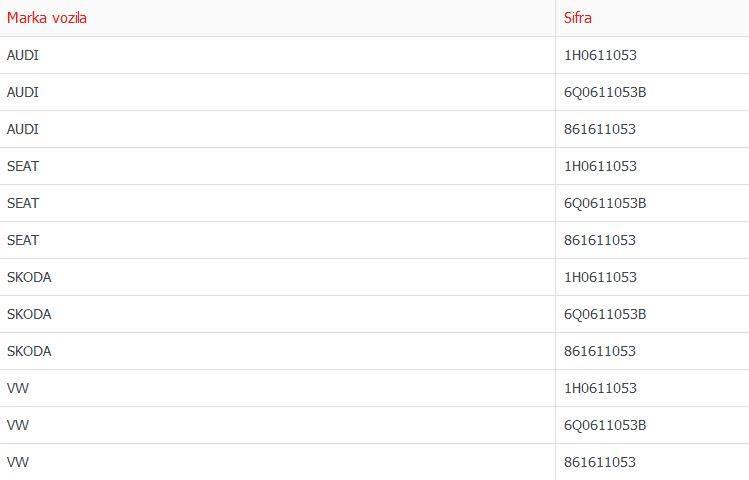
Task: Select SKODA cell beside code 1H0611053
Action: click(x=29, y=277)
